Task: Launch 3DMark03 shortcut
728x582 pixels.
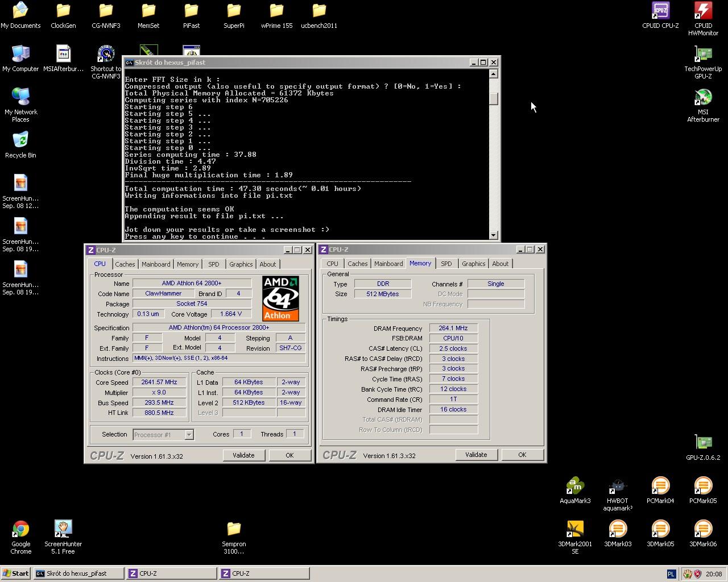Action: coord(618,533)
